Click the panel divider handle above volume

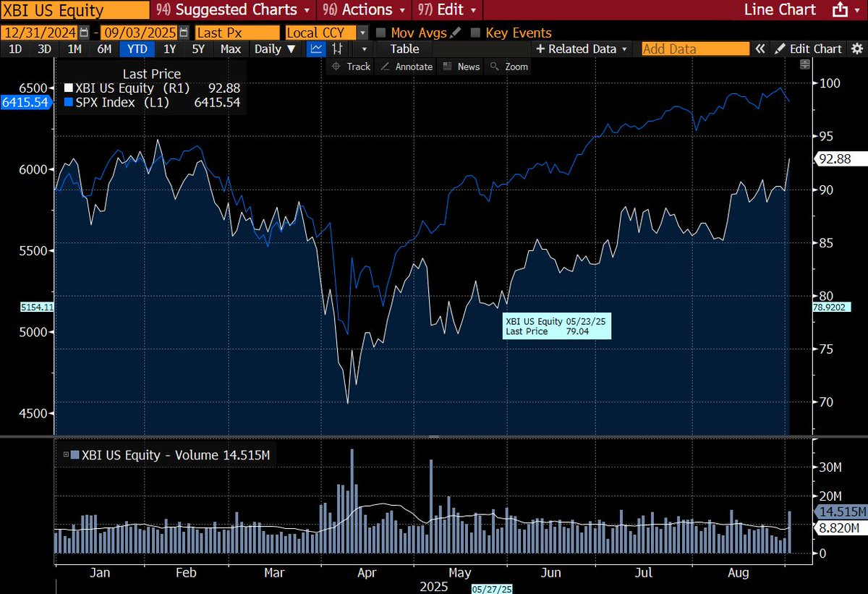click(434, 437)
